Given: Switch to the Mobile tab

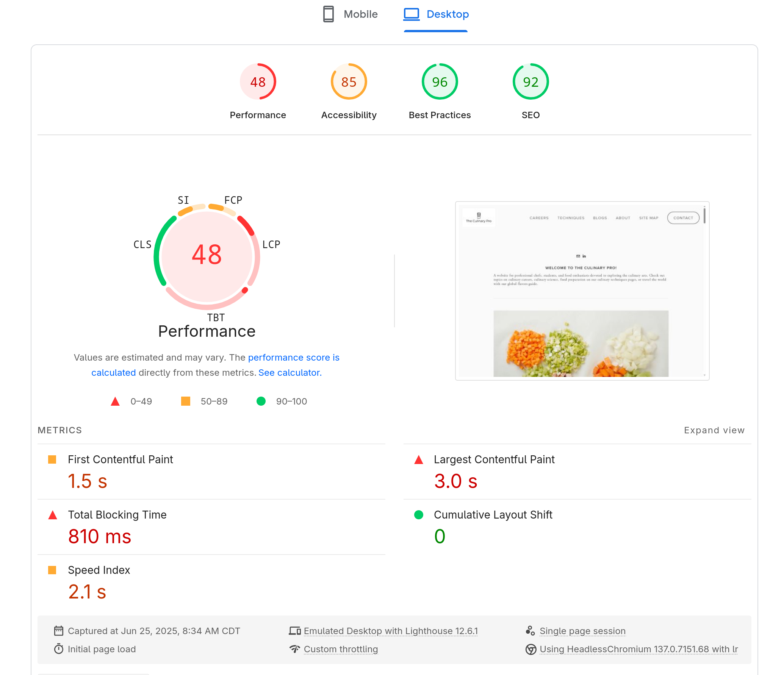Looking at the screenshot, I should click(351, 14).
